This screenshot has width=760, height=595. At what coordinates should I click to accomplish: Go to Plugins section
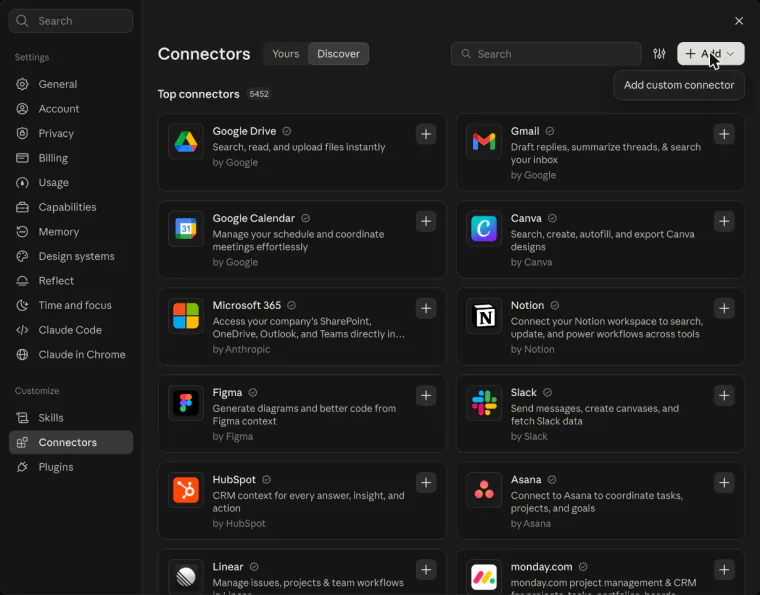tap(71, 467)
